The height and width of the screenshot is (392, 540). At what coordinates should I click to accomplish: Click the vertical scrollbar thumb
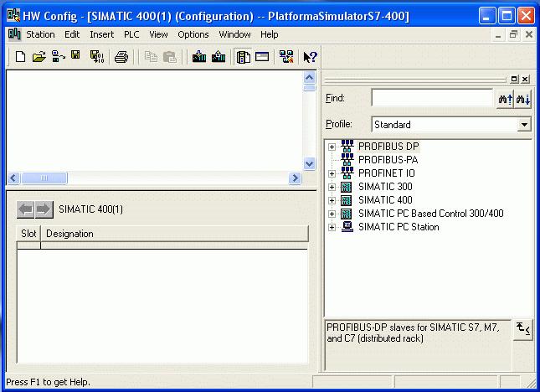point(309,88)
